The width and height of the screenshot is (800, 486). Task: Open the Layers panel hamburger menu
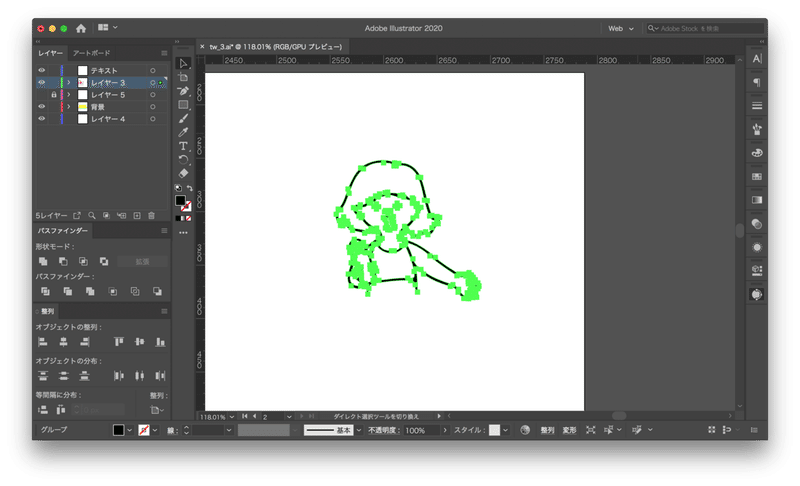164,53
